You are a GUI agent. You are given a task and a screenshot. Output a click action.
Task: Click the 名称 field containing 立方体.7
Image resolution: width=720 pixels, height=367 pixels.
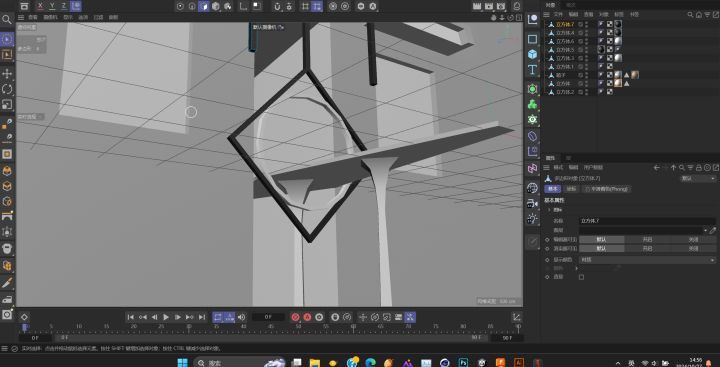(647, 221)
